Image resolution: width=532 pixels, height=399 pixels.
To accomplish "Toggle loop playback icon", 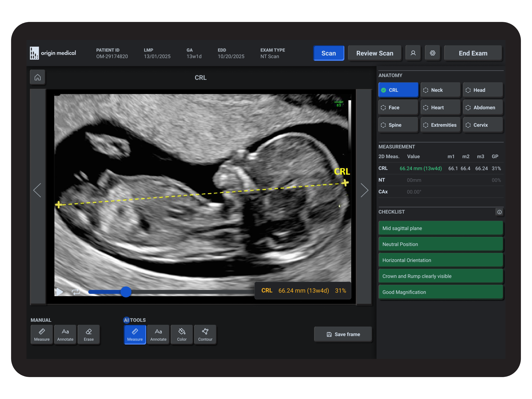I will coord(76,292).
